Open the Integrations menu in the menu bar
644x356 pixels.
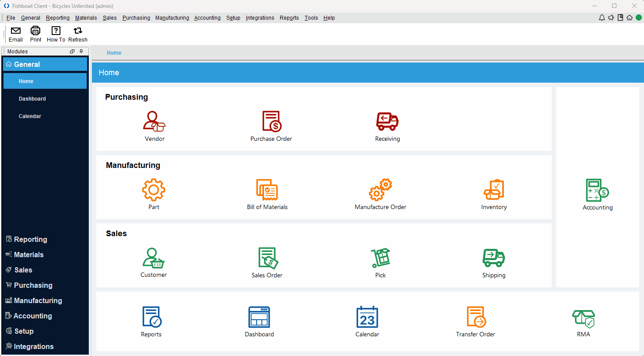tap(260, 18)
